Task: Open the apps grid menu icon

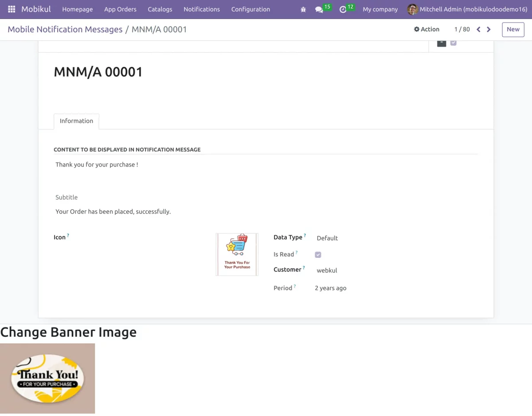Action: point(12,9)
